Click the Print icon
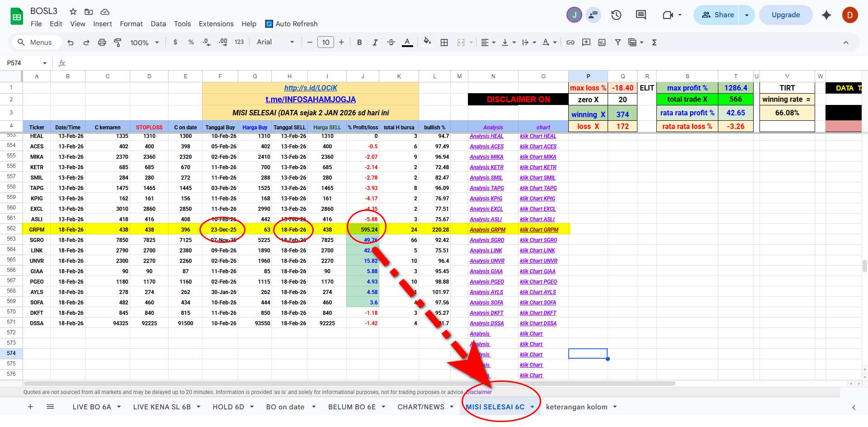Screen dimensions: 868x427 pos(102,43)
